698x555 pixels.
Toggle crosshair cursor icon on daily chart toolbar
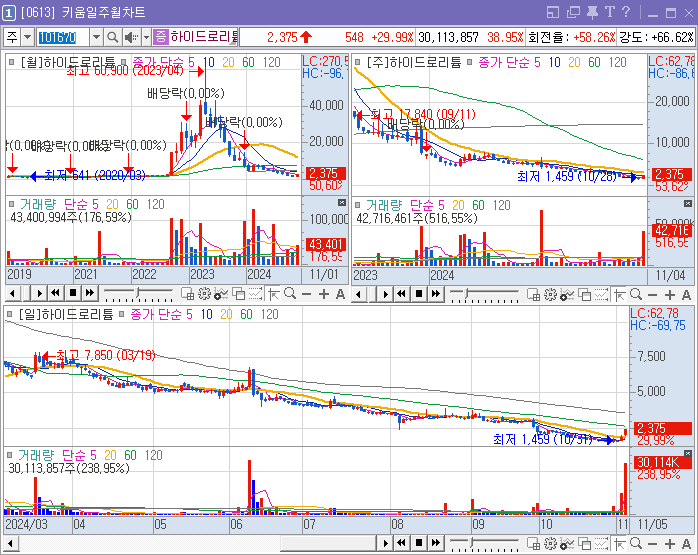620,543
